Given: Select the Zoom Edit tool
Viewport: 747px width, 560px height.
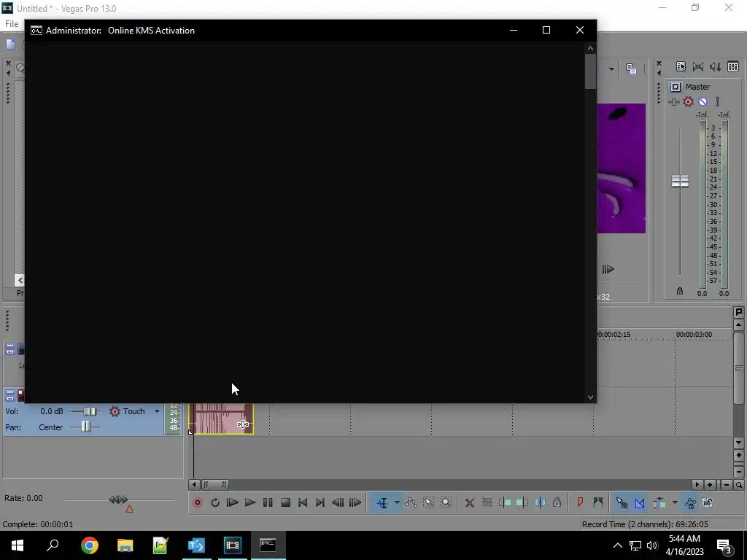Looking at the screenshot, I should [x=446, y=502].
